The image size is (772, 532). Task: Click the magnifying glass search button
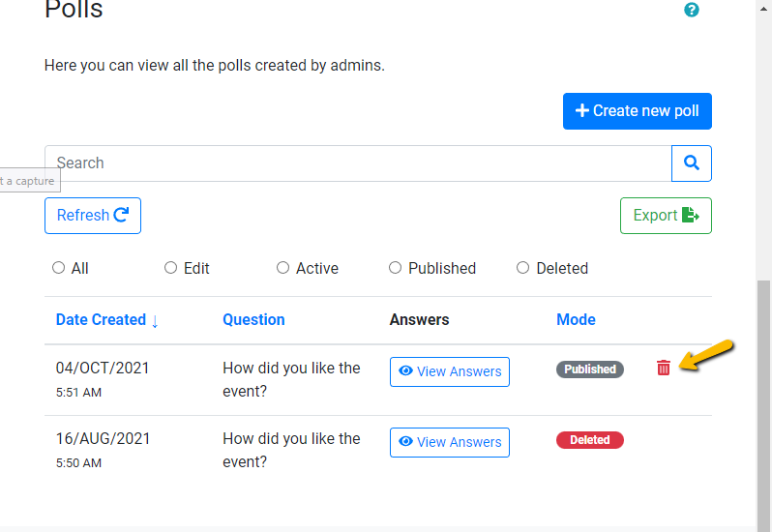pyautogui.click(x=692, y=163)
